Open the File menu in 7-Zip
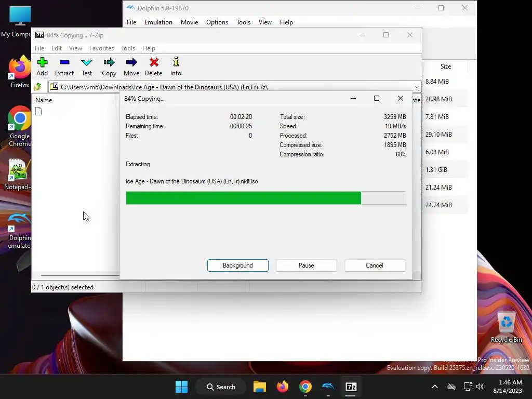532x399 pixels. (x=39, y=48)
